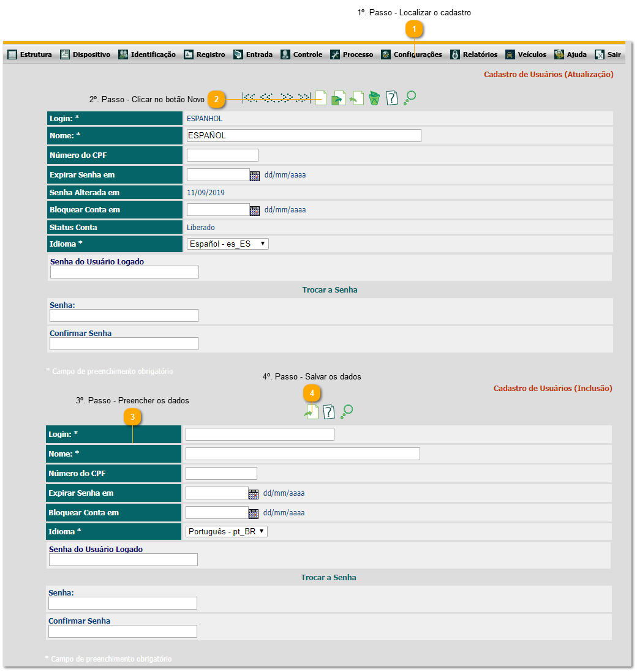This screenshot has width=637, height=672.
Task: Click Expirar Senha em date field (Atualização)
Action: pyautogui.click(x=218, y=174)
